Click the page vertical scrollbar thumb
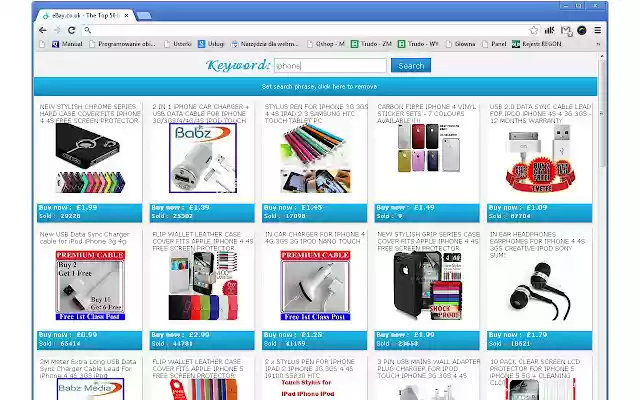Image resolution: width=640 pixels, height=400 pixels. [602, 113]
